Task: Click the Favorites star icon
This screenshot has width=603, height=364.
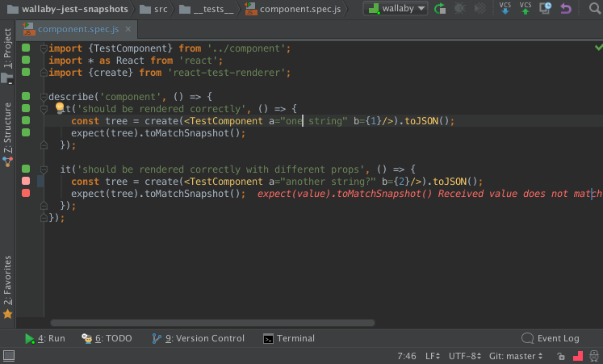Action: pyautogui.click(x=7, y=314)
